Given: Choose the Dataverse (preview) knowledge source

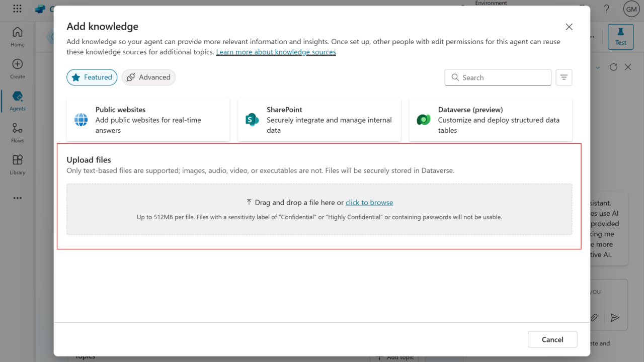Looking at the screenshot, I should point(491,120).
